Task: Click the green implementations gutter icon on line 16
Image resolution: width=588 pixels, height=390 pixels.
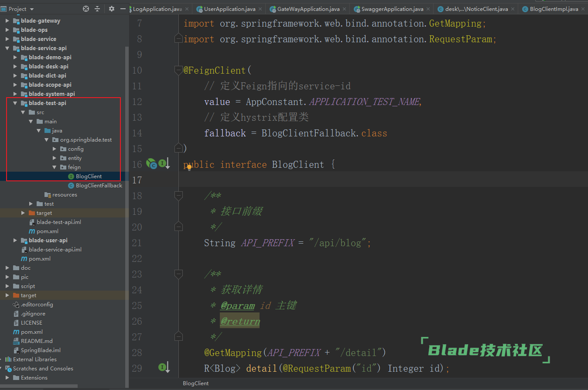Action: [164, 164]
